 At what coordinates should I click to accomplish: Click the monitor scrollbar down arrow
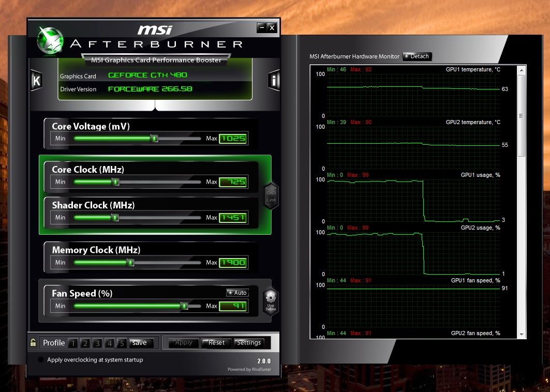(522, 335)
